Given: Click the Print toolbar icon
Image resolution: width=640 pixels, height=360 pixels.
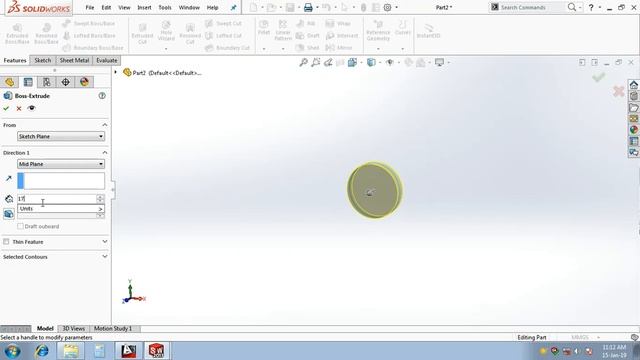Looking at the screenshot, I should pos(308,7).
